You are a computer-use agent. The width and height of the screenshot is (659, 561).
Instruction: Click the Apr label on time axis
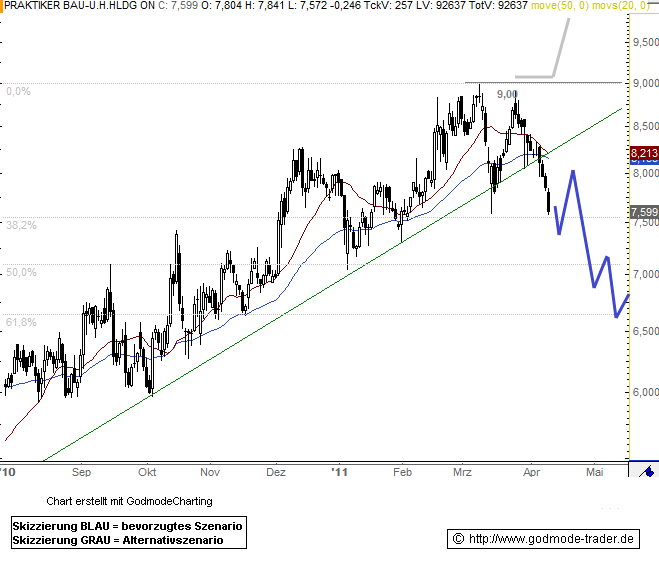[x=531, y=472]
